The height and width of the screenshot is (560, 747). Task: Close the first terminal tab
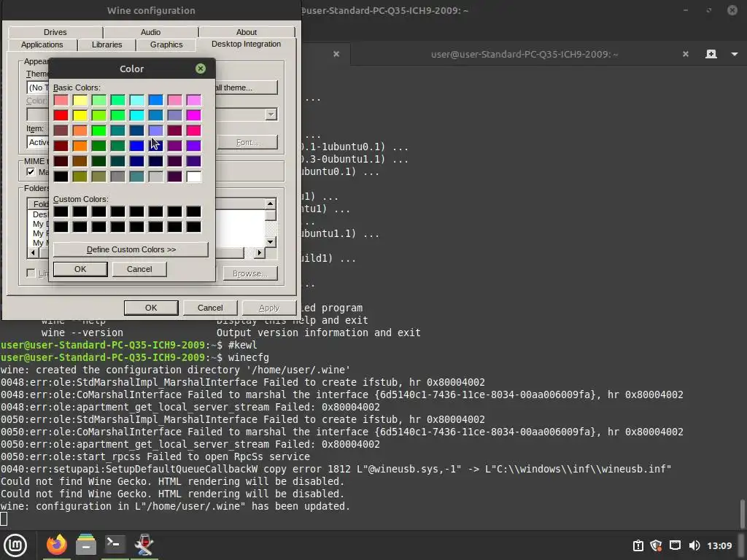pyautogui.click(x=336, y=54)
